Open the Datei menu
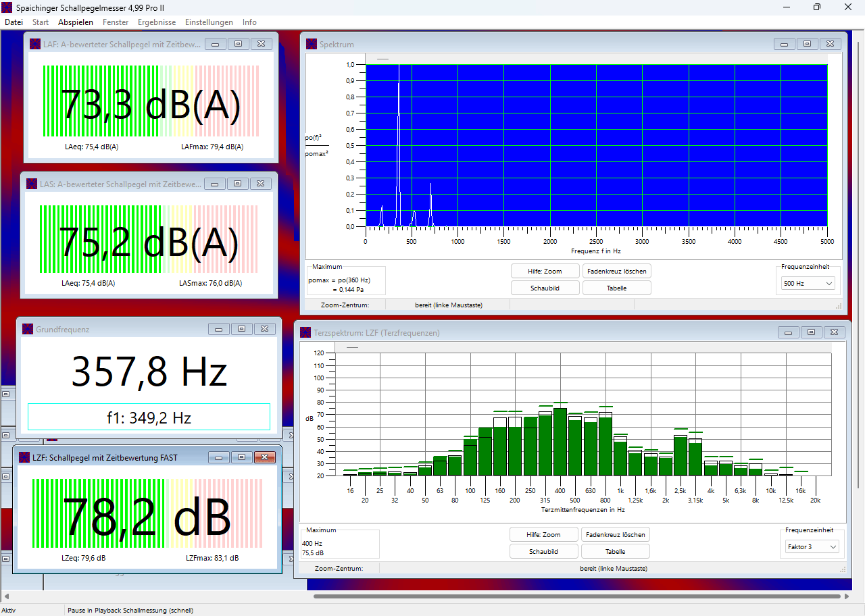Viewport: 865px width, 616px height. pyautogui.click(x=14, y=22)
